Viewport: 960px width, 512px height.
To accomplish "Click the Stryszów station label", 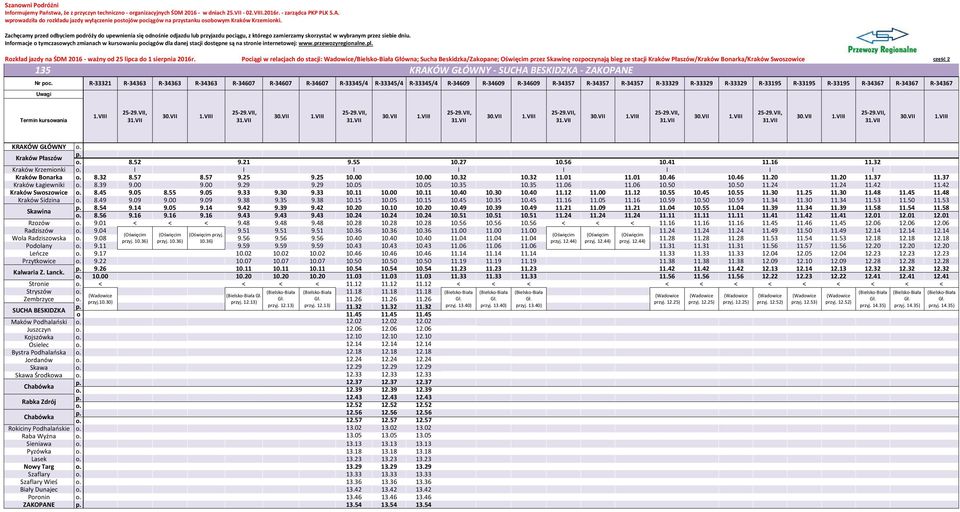I will click(x=40, y=292).
